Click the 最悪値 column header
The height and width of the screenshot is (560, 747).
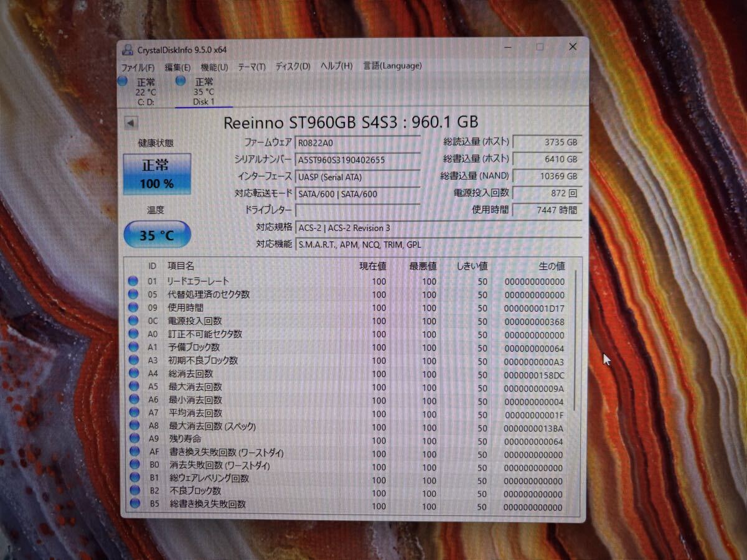[423, 266]
